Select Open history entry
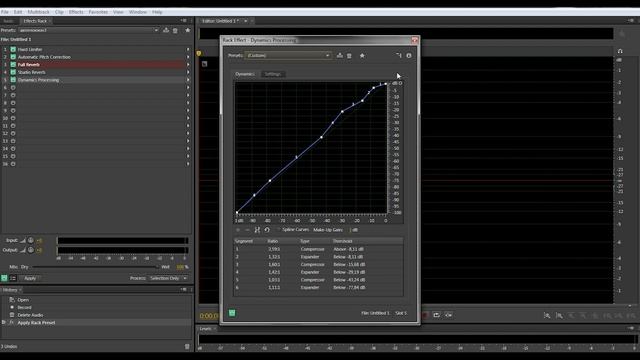This screenshot has height=360, width=640. pos(23,300)
